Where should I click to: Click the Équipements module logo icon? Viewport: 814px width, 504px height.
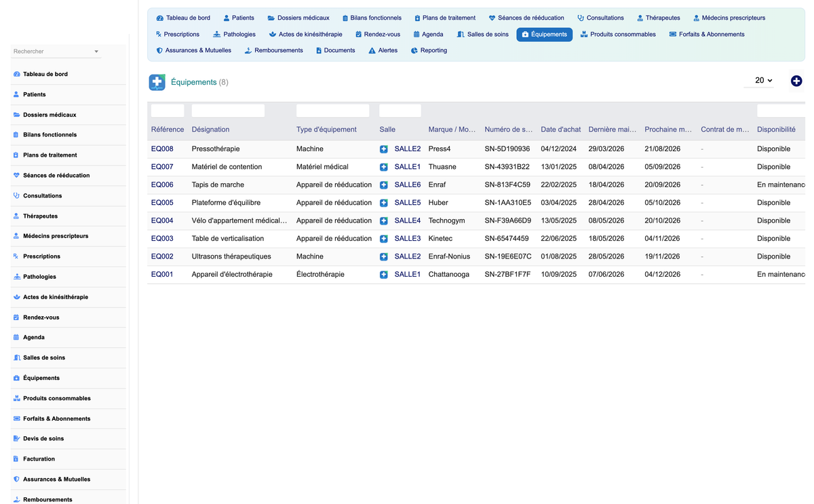click(157, 82)
